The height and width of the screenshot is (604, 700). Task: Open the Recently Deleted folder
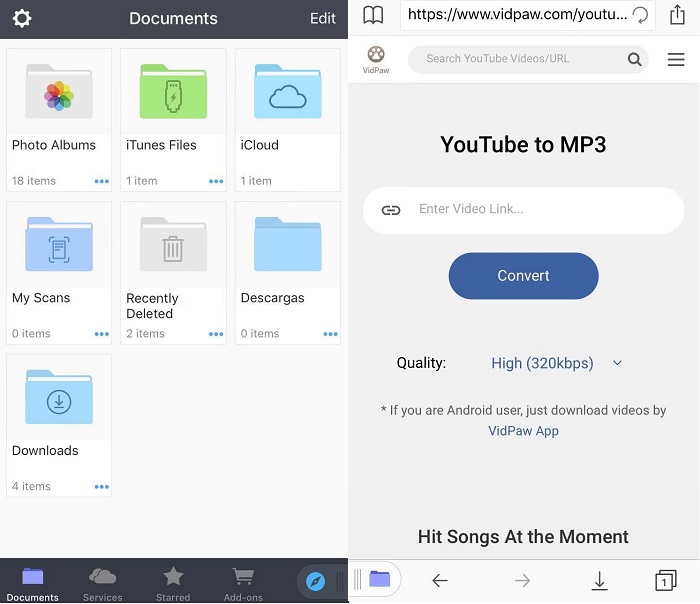173,273
